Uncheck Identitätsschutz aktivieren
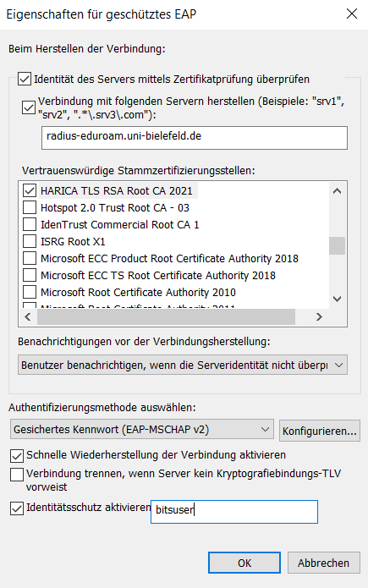Screen dimensions: 368x588 click(17, 508)
